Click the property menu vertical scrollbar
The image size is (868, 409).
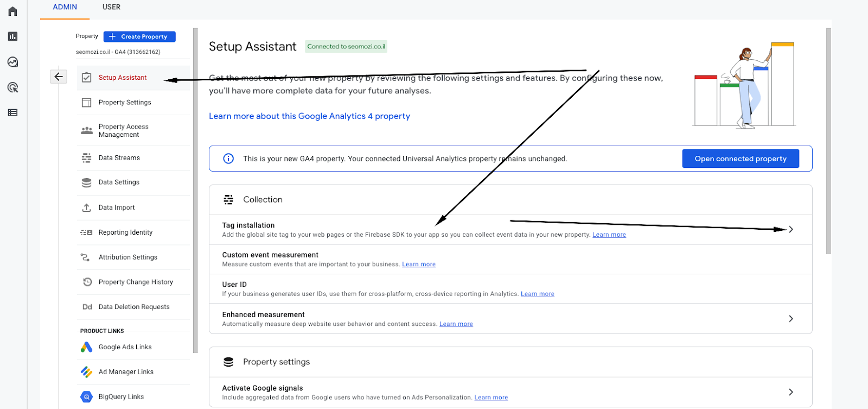pyautogui.click(x=195, y=190)
